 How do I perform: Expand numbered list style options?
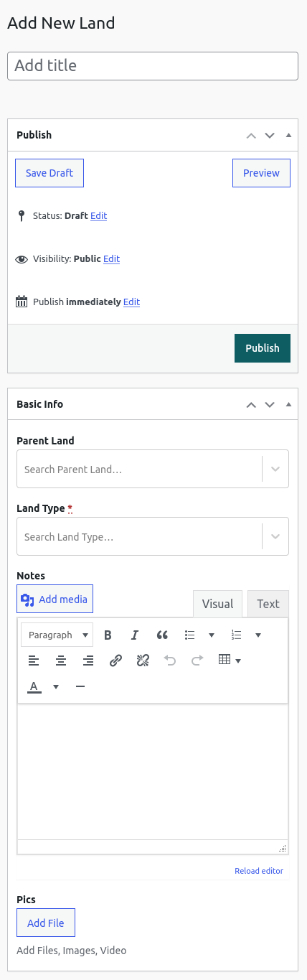pos(258,635)
